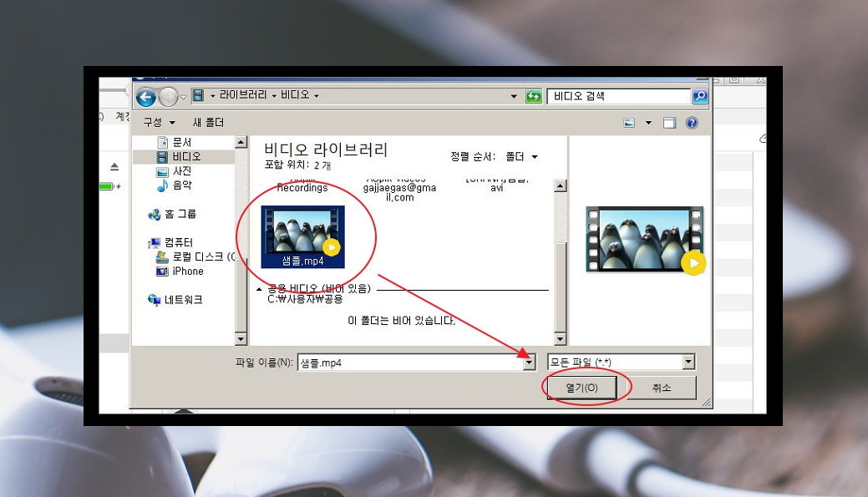Click the 문서 document icon

(163, 142)
